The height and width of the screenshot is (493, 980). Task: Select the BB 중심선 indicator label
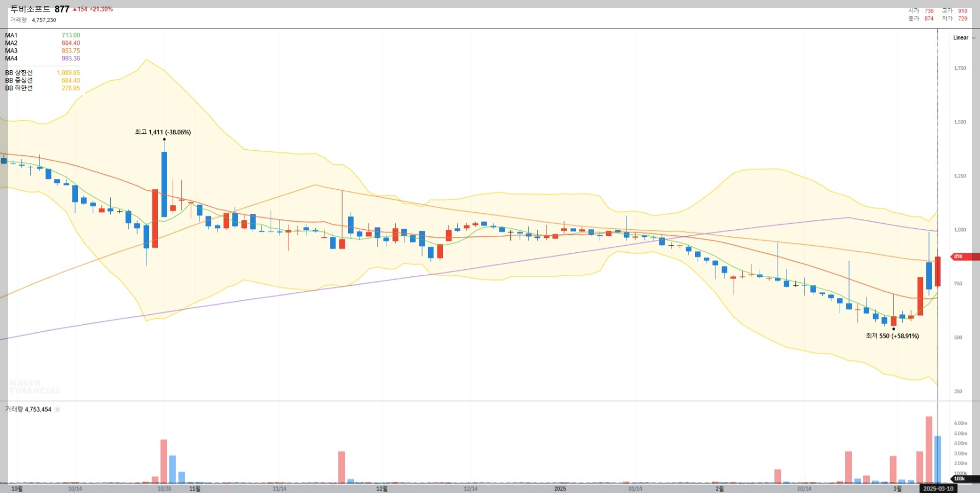coord(19,81)
